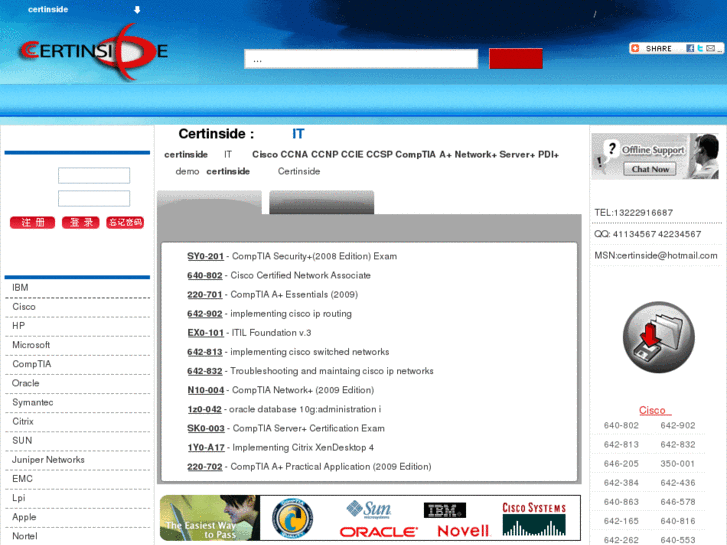Image resolution: width=727 pixels, height=545 pixels.
Task: Select the first light gray tab
Action: [x=209, y=202]
